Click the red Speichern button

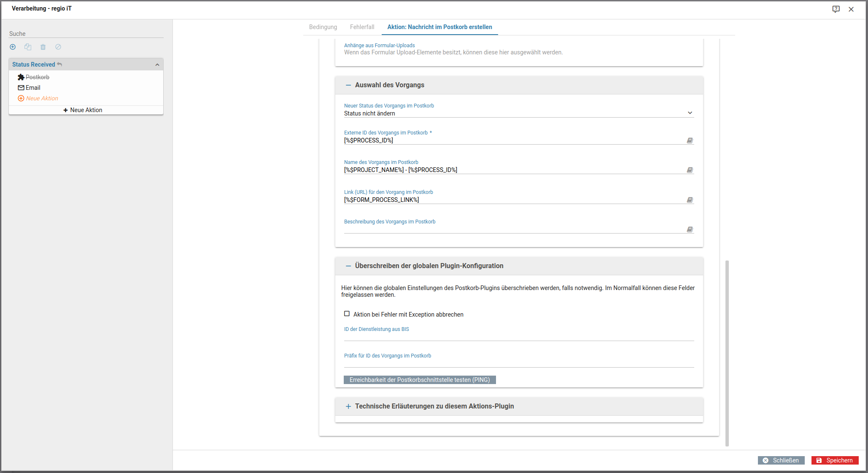[834, 460]
